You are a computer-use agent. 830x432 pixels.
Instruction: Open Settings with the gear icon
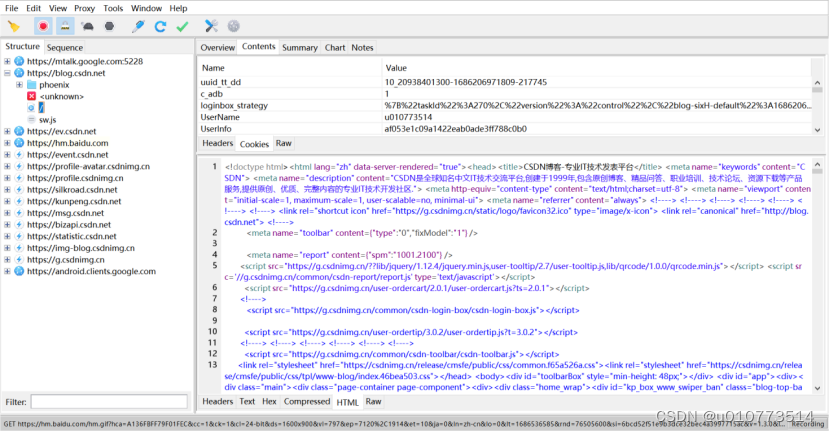click(x=233, y=26)
